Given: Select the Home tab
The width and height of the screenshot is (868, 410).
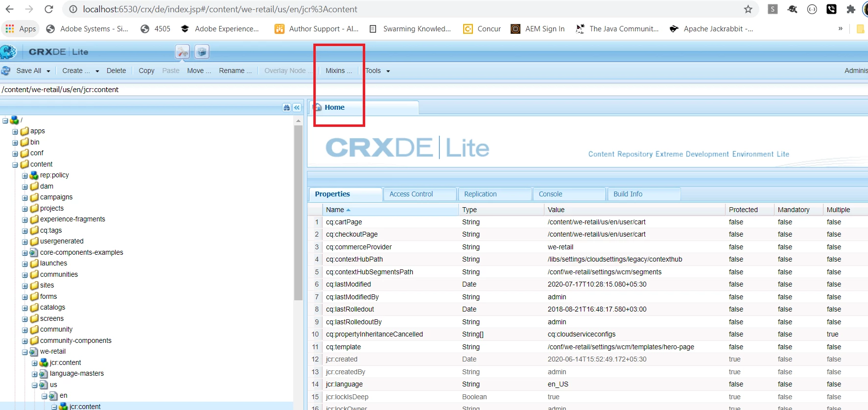Looking at the screenshot, I should click(x=363, y=107).
